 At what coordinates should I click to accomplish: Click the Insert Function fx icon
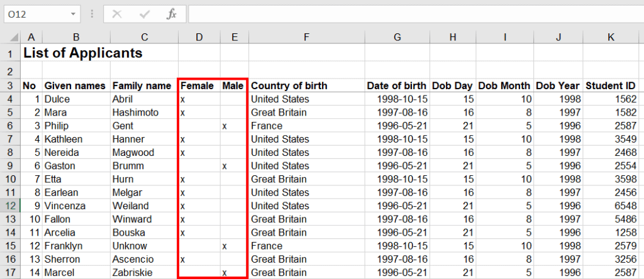point(171,14)
